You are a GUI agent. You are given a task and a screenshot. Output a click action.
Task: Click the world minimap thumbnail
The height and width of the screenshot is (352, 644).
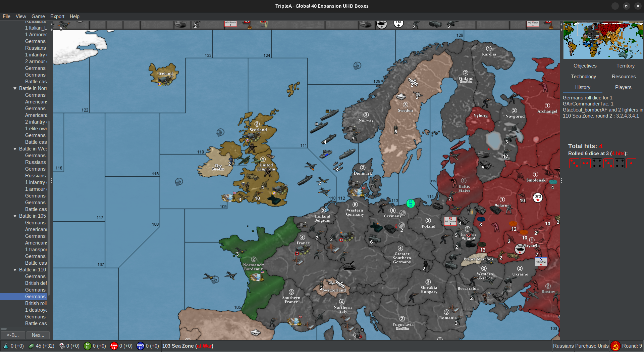pos(603,41)
